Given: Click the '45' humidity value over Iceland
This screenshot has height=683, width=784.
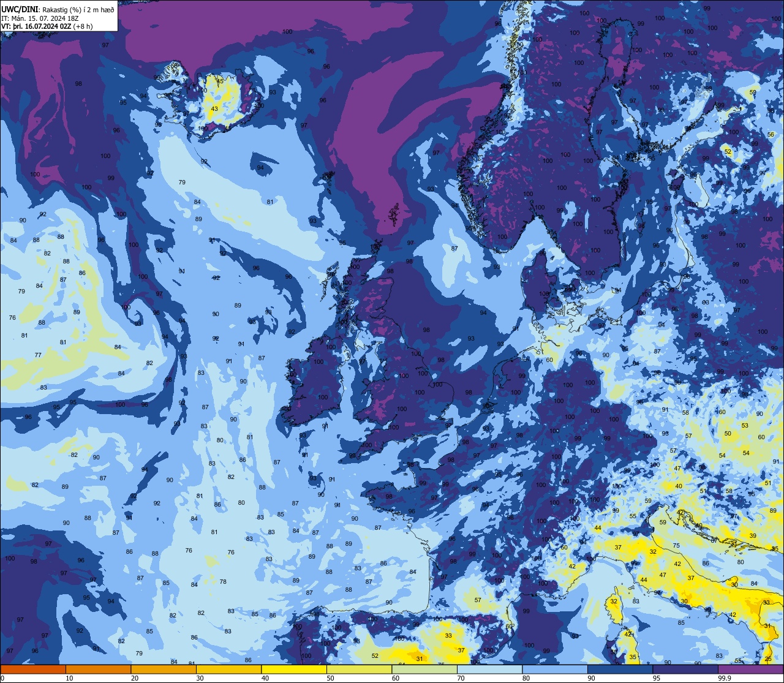Looking at the screenshot, I should [221, 81].
